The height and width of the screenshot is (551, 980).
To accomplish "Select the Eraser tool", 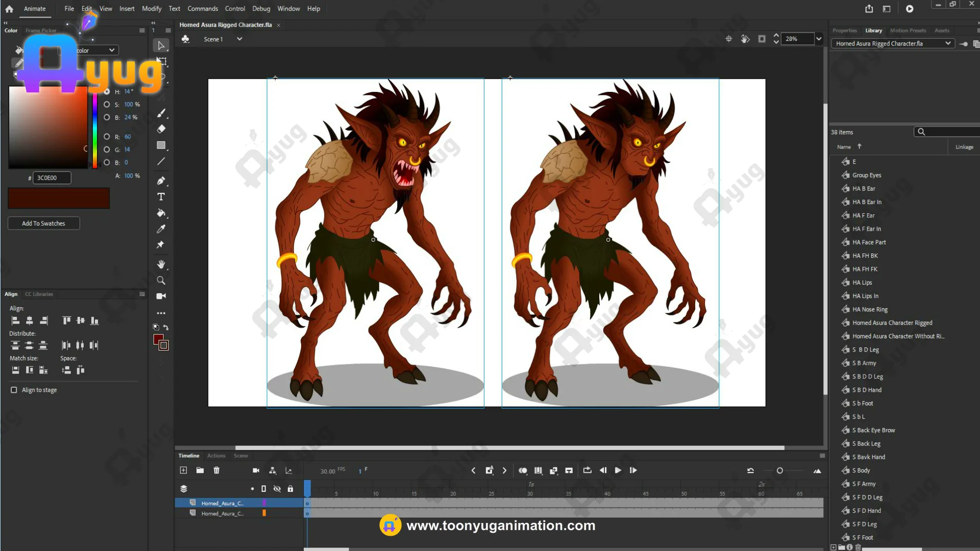I will coord(161,129).
